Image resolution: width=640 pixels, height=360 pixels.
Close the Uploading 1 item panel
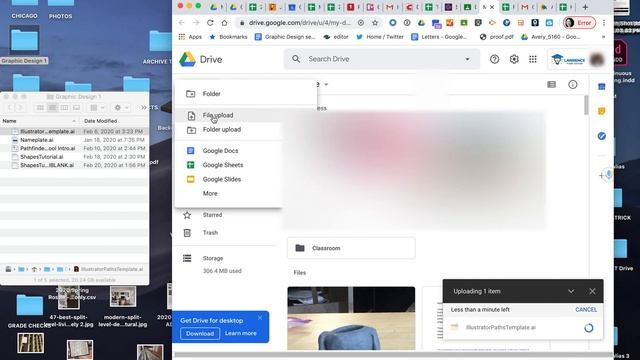592,291
